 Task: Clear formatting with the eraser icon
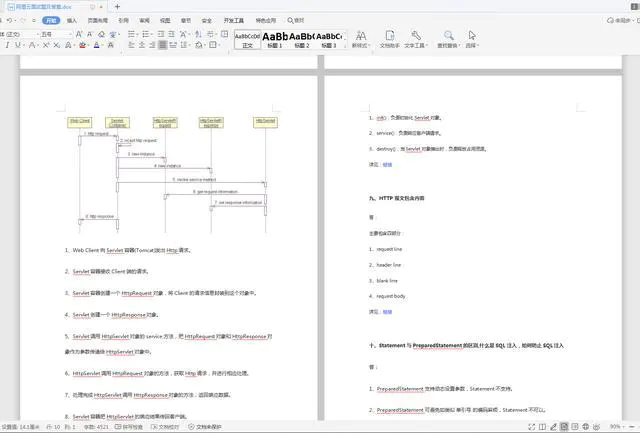point(101,34)
